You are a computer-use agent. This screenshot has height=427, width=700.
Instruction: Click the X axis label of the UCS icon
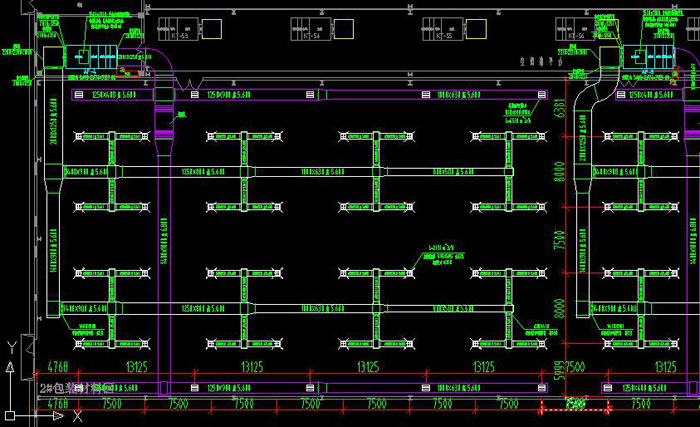coord(77,416)
